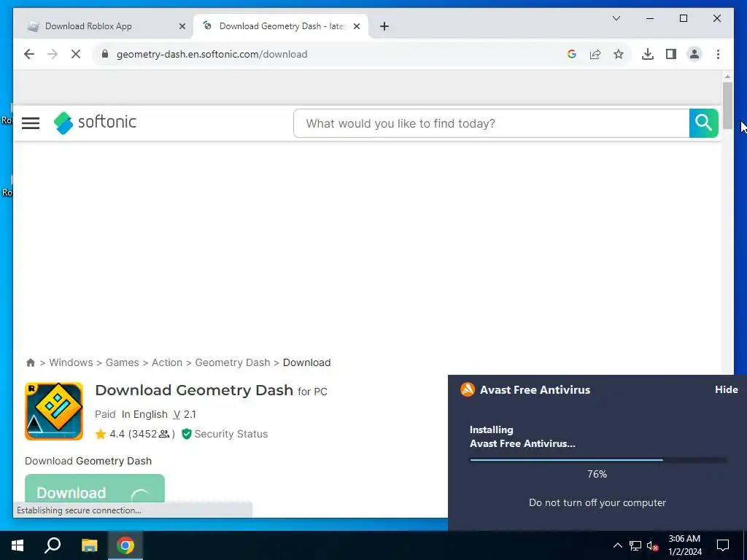
Task: View site info via the lock icon
Action: [x=105, y=54]
